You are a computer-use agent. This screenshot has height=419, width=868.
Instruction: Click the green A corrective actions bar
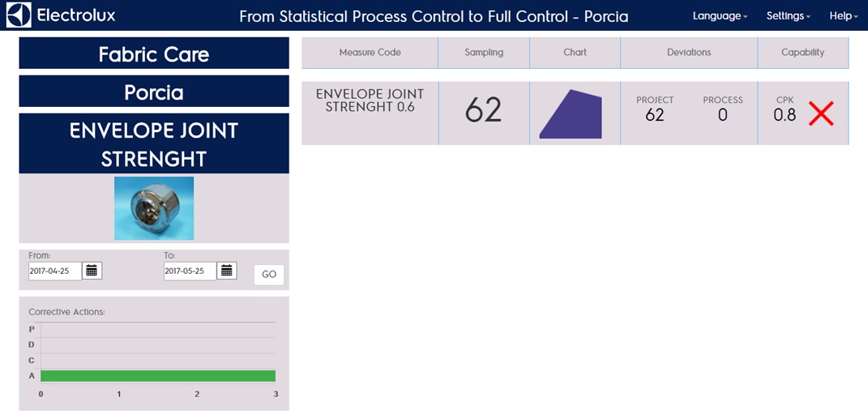click(x=158, y=376)
